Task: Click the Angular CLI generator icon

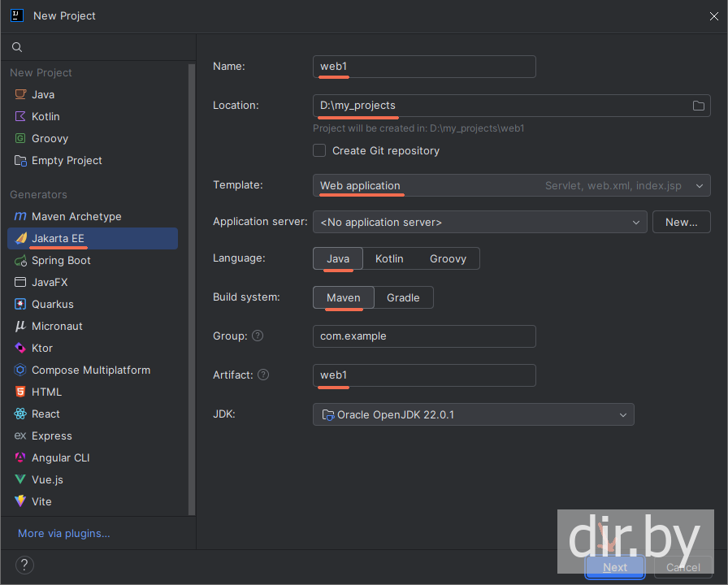Action: [20, 458]
